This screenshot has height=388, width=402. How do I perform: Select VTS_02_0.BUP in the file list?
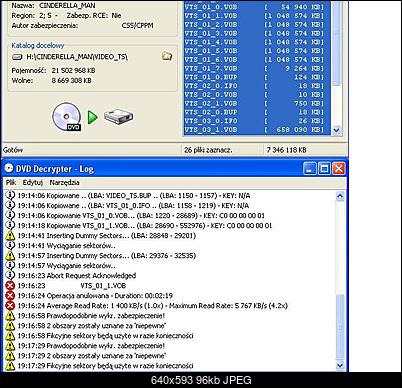257,112
